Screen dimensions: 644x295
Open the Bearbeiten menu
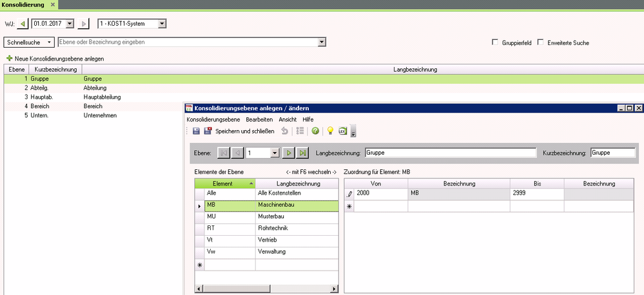259,119
